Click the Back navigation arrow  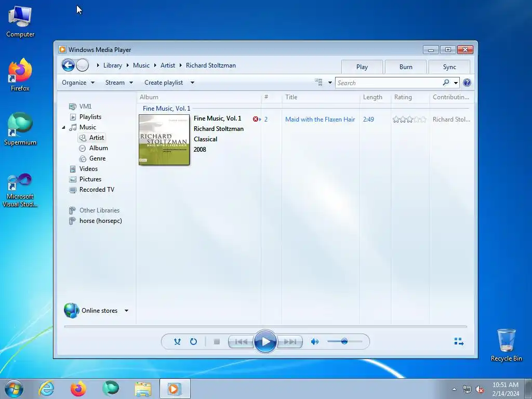[x=68, y=65]
